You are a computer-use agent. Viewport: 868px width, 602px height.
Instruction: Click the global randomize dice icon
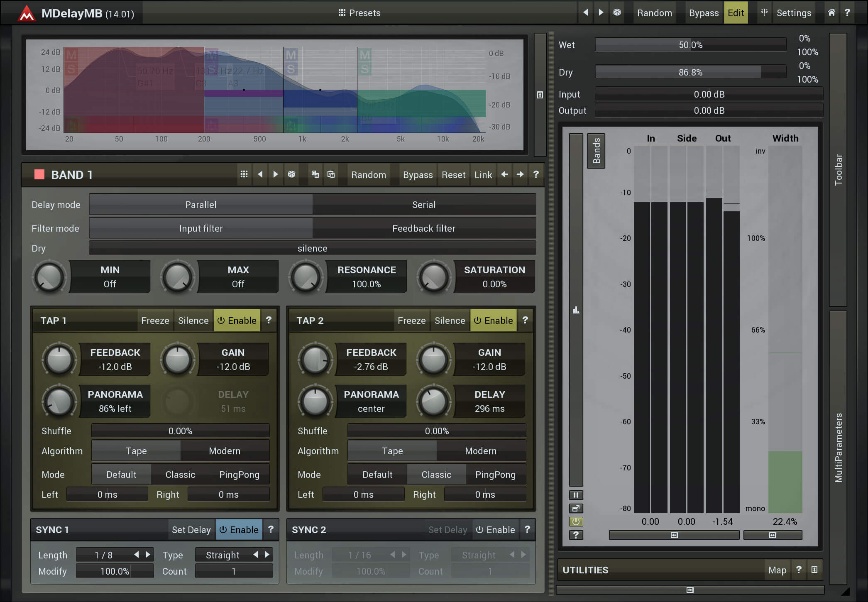(x=617, y=12)
